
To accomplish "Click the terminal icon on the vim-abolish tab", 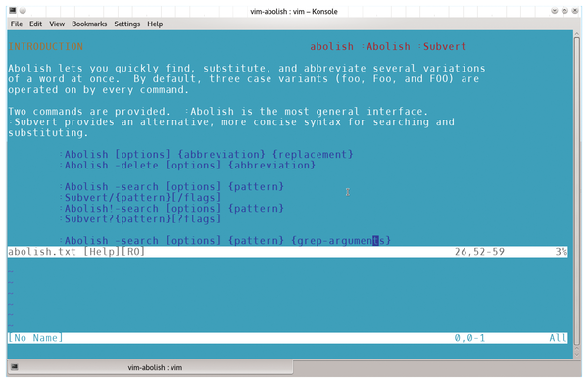I will coord(15,367).
